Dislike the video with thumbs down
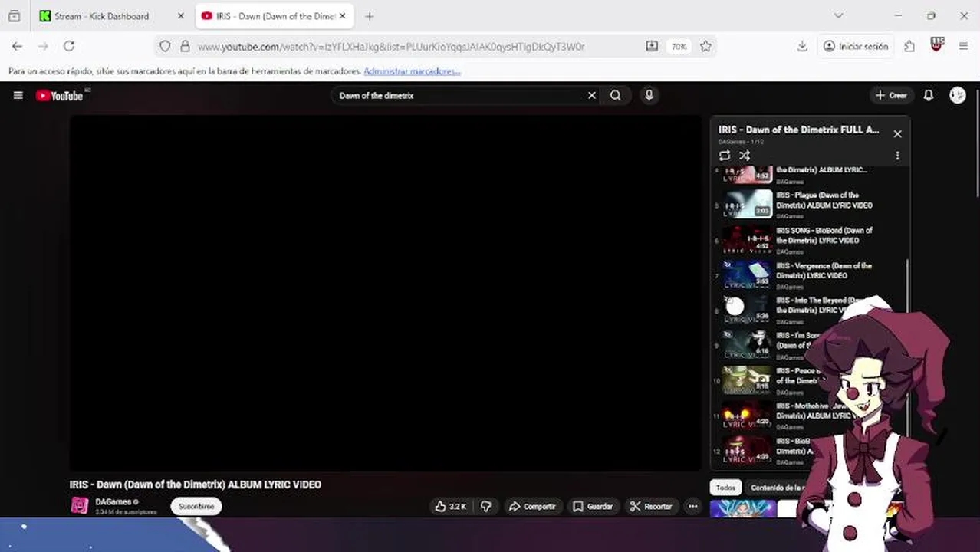The image size is (980, 552). [x=485, y=507]
